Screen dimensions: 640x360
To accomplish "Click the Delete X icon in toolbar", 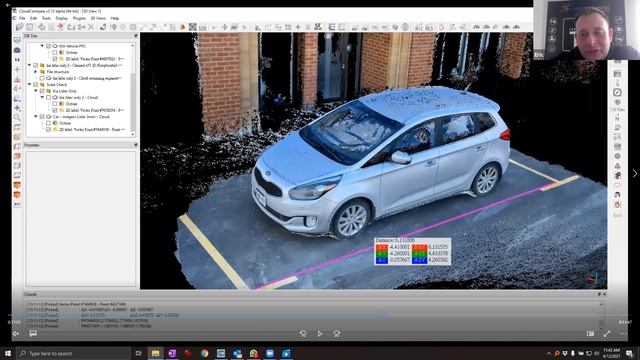I will (91, 27).
